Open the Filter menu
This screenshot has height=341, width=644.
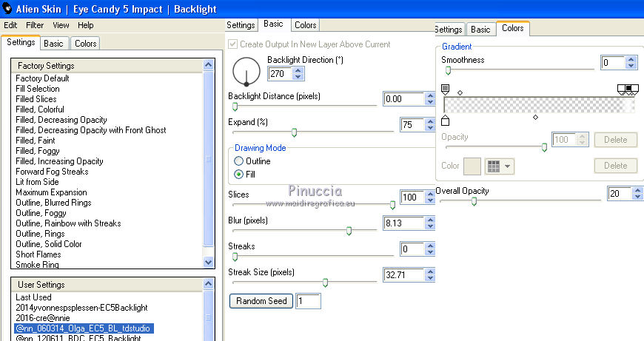[35, 25]
